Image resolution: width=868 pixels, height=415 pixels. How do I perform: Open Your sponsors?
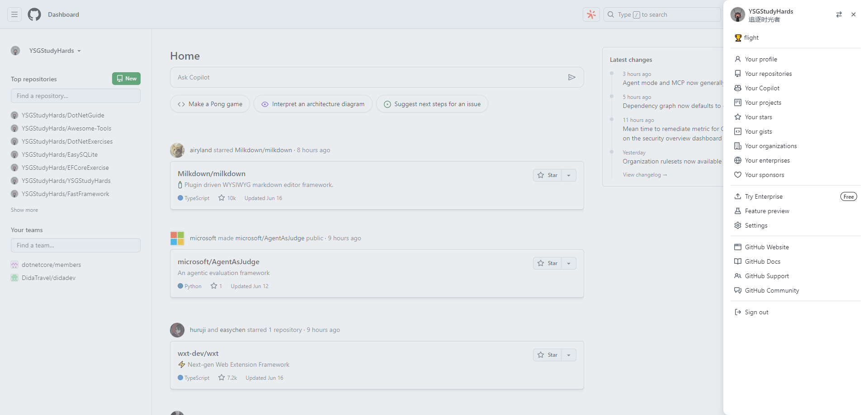point(796,175)
